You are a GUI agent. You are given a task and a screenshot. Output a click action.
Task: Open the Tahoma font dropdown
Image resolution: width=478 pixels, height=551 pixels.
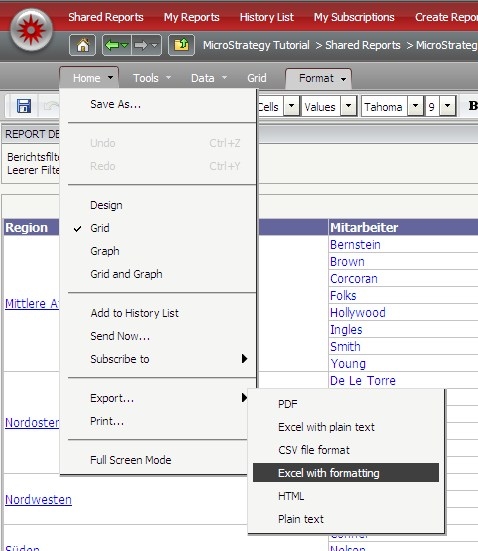(x=415, y=106)
